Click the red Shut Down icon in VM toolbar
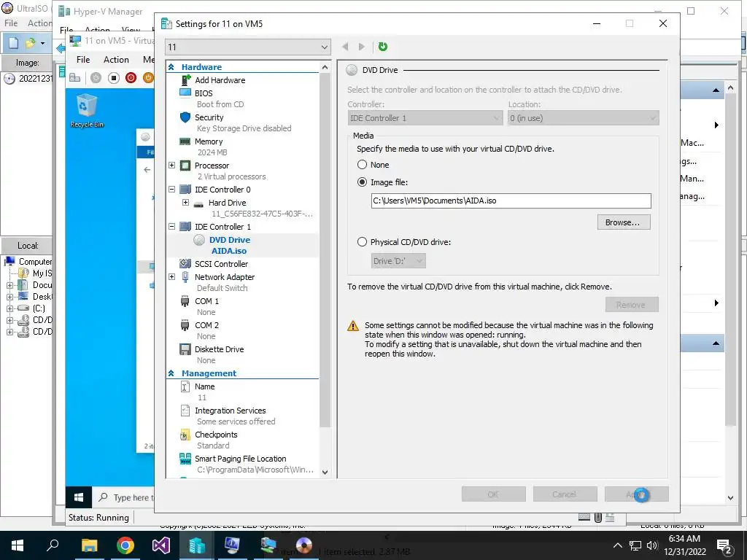The width and height of the screenshot is (747, 560). click(x=131, y=77)
